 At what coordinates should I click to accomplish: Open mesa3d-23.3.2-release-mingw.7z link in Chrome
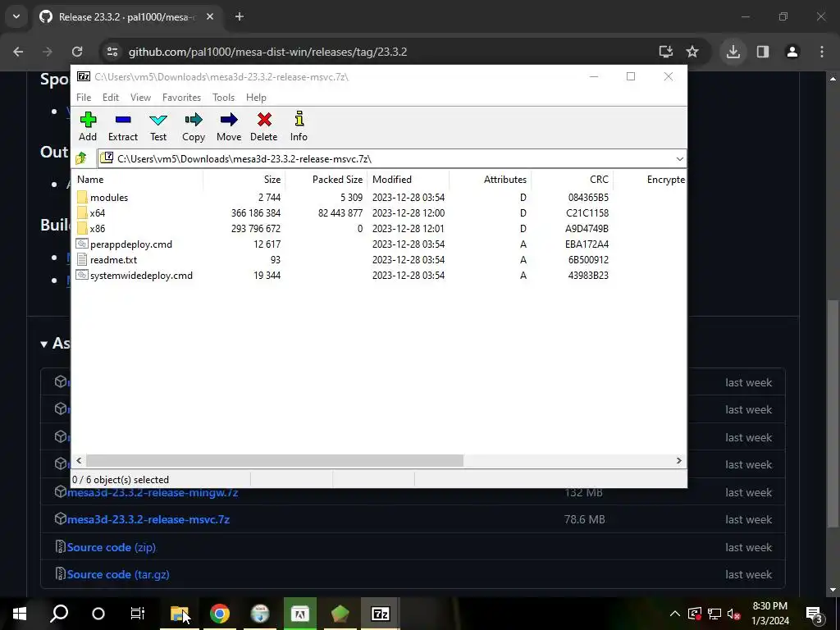(x=153, y=492)
